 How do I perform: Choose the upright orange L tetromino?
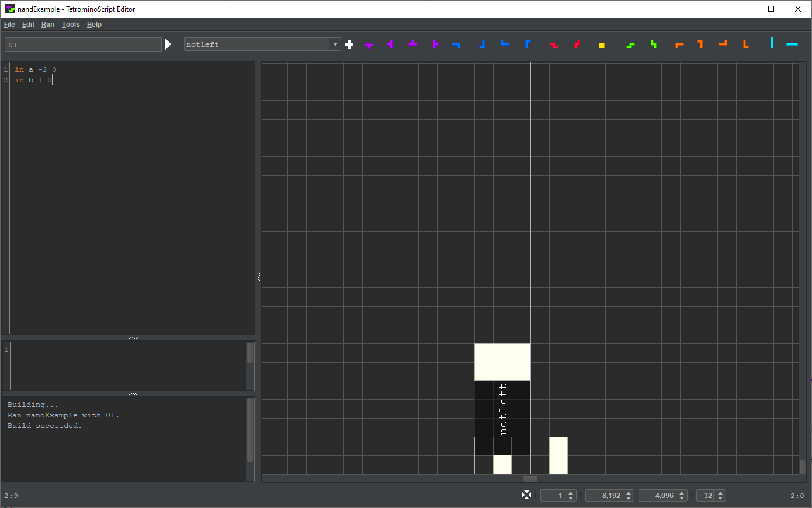[x=746, y=44]
